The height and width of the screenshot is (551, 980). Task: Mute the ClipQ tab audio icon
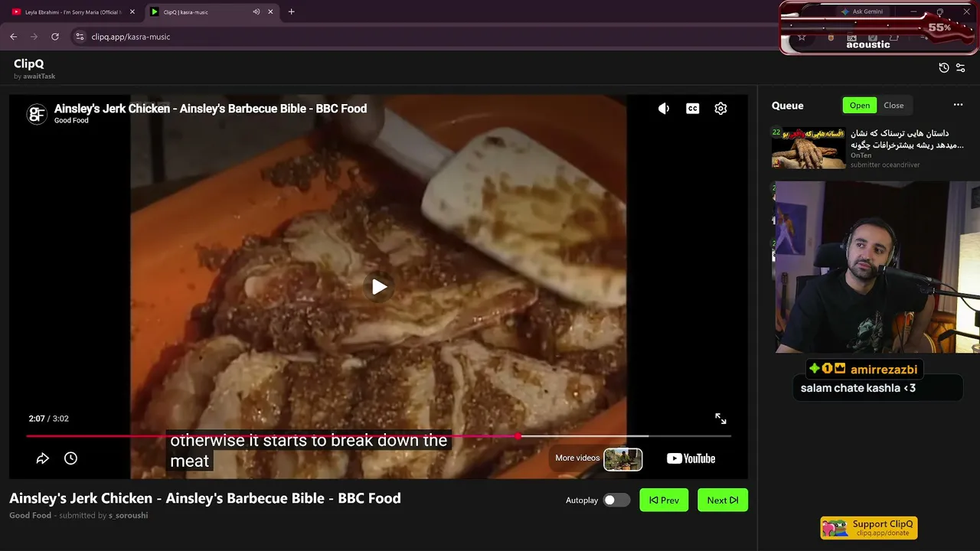click(256, 12)
